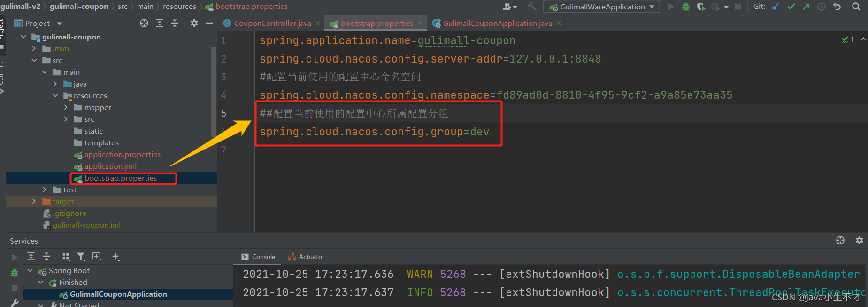Screen dimensions: 868x307
Task: Click the Services filter funnel icon
Action: 81,257
